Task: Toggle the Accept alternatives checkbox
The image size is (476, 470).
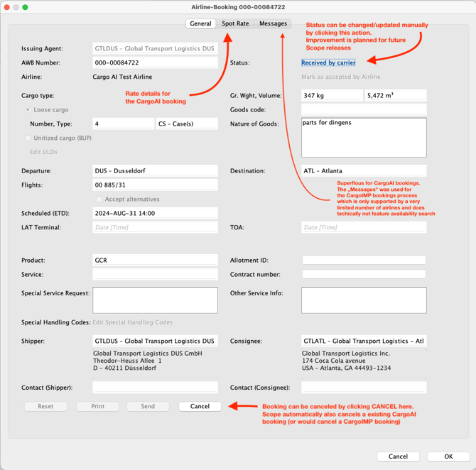Action: pyautogui.click(x=99, y=199)
